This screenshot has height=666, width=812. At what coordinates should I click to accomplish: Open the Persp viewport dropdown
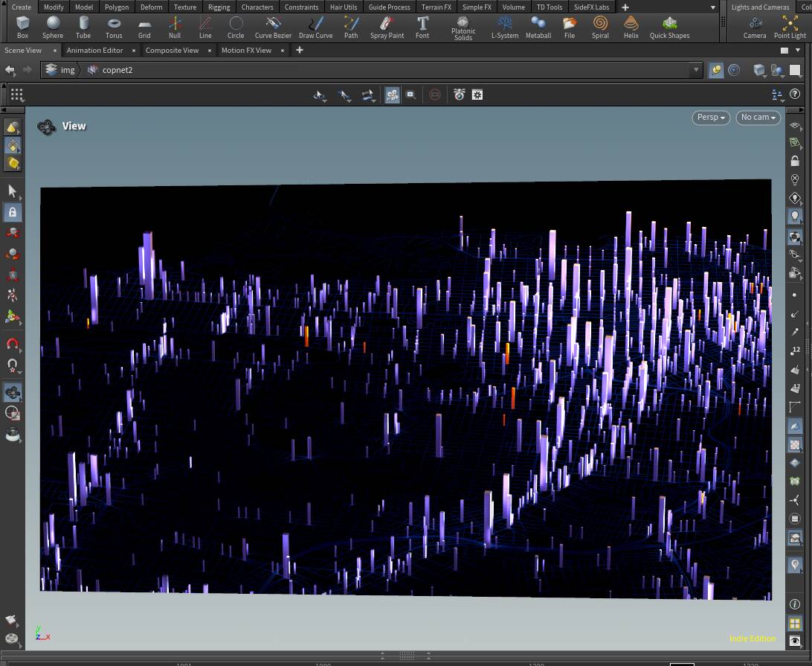pos(710,118)
